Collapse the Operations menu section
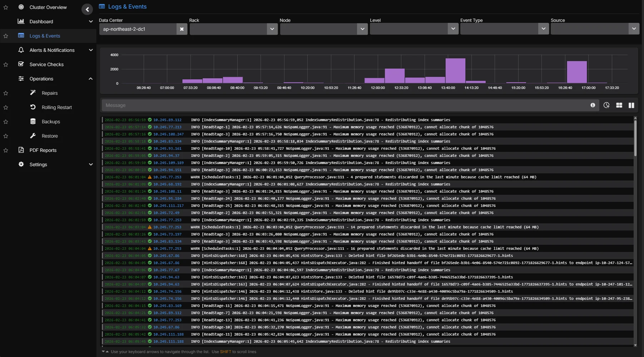Screen dimensions: 644x357 coord(90,79)
